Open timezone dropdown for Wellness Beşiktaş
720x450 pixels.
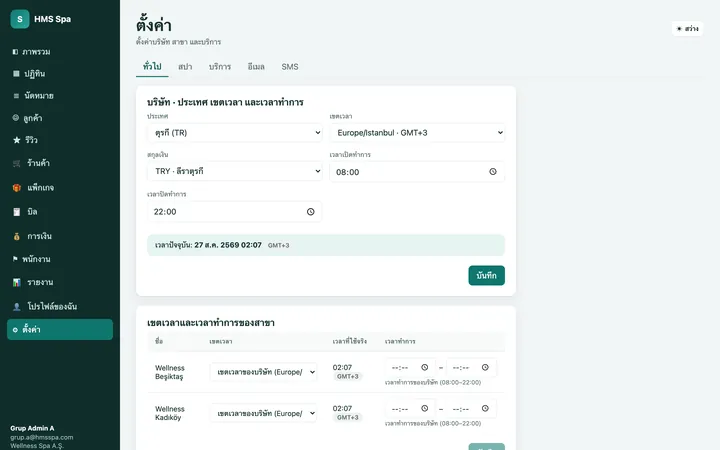coord(264,372)
